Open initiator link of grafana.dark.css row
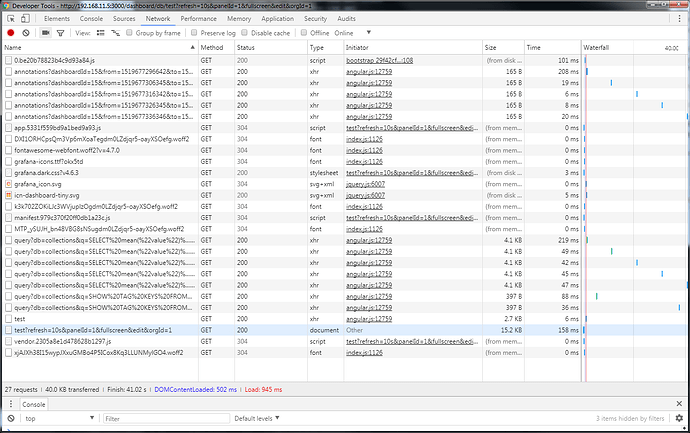This screenshot has width=690, height=433. pos(412,173)
